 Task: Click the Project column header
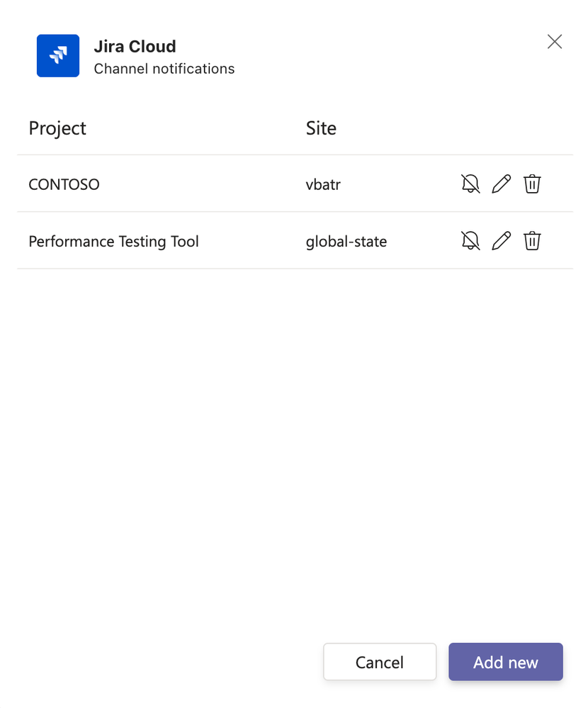[x=57, y=128]
